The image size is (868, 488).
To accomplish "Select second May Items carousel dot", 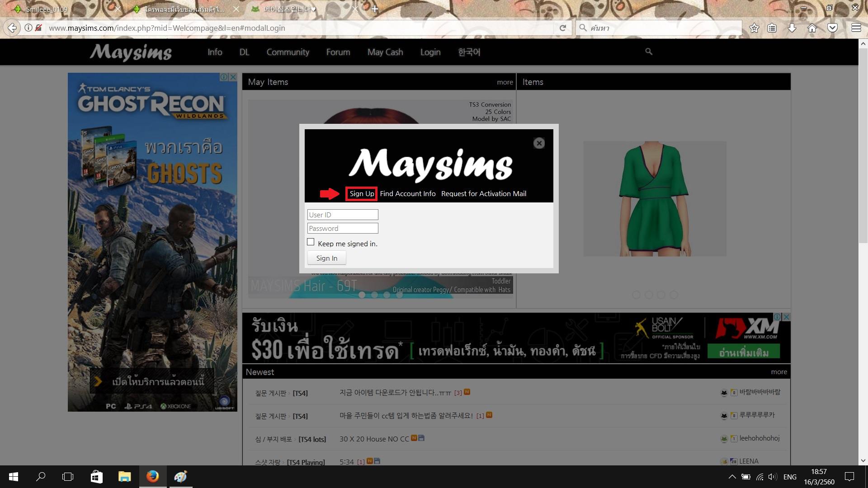I will pos(374,295).
